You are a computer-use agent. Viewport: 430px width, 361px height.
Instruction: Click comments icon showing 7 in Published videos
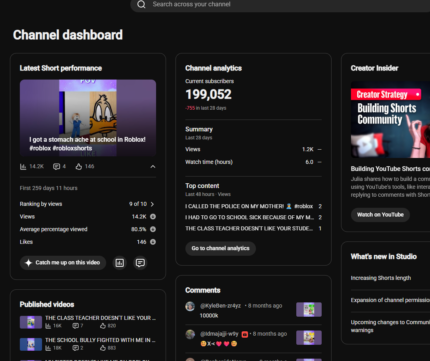(x=75, y=326)
